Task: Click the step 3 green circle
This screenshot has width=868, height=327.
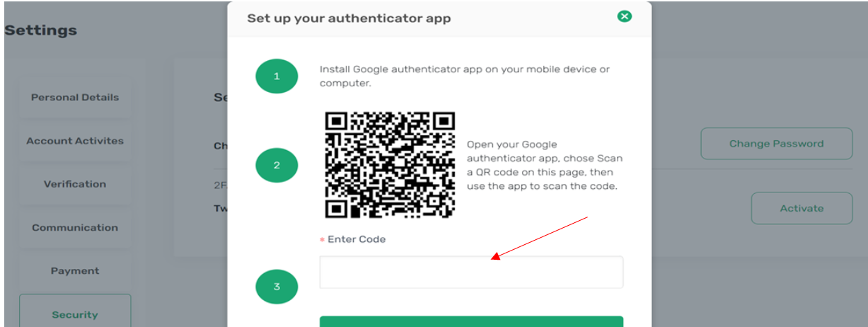Action: (277, 287)
